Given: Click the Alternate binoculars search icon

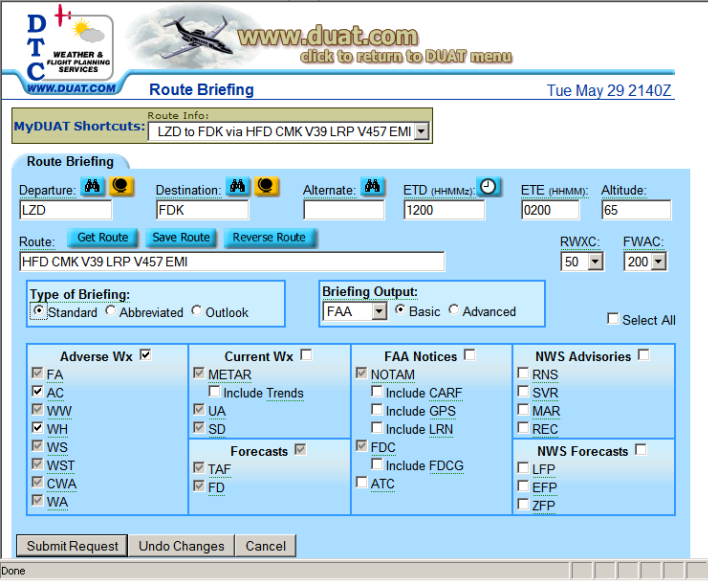Looking at the screenshot, I should coord(372,186).
